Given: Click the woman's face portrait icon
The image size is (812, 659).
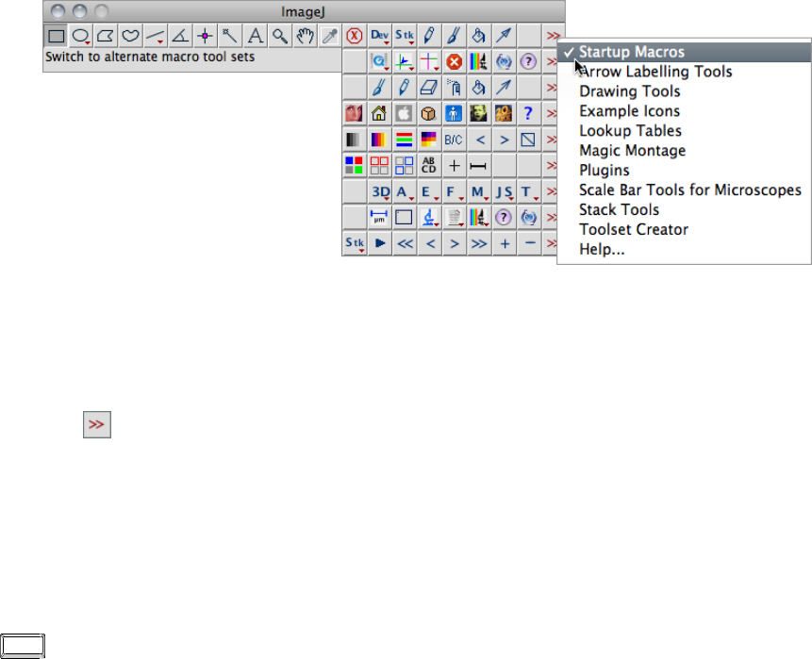Looking at the screenshot, I should [355, 113].
